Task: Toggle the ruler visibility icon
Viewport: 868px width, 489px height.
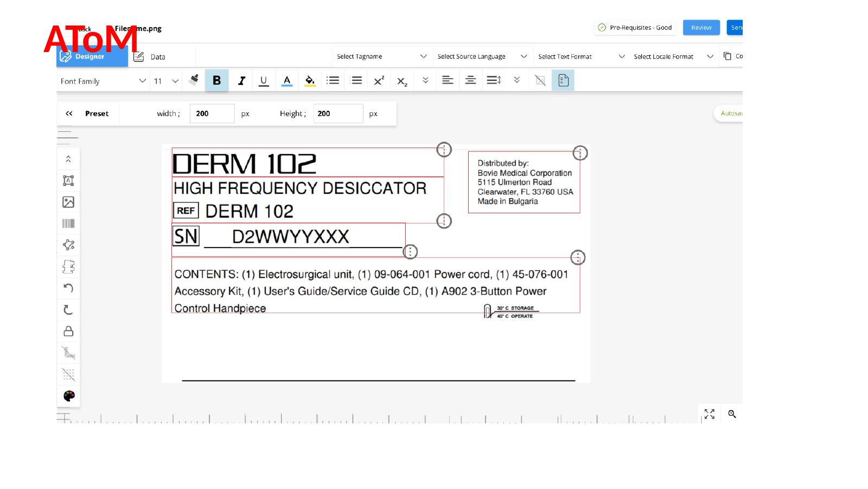Action: tap(68, 353)
